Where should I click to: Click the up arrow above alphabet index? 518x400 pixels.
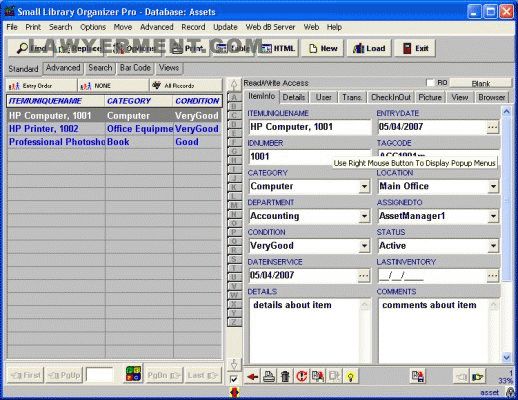234,85
